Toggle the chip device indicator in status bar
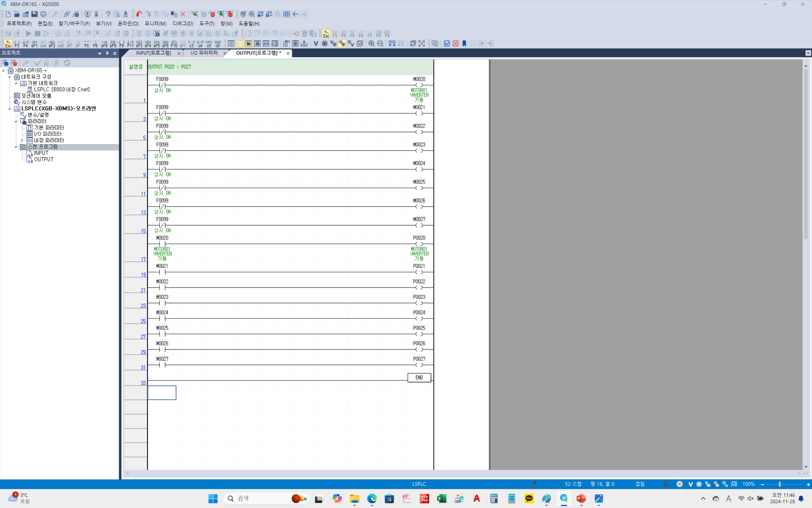The width and height of the screenshot is (812, 508). (x=699, y=484)
